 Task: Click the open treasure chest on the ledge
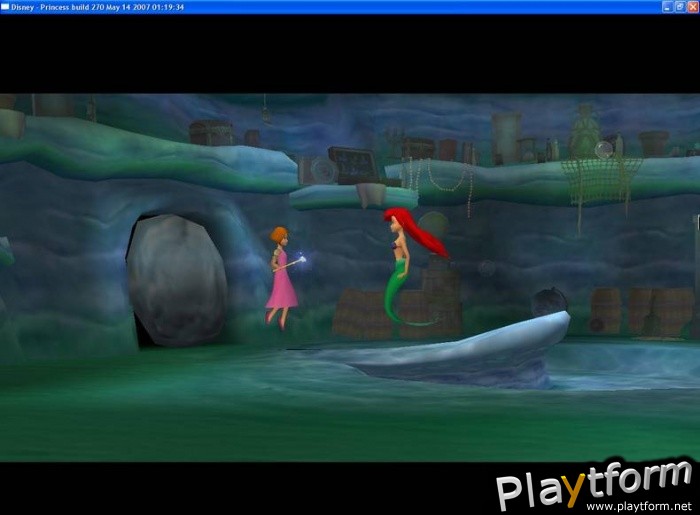coord(356,166)
